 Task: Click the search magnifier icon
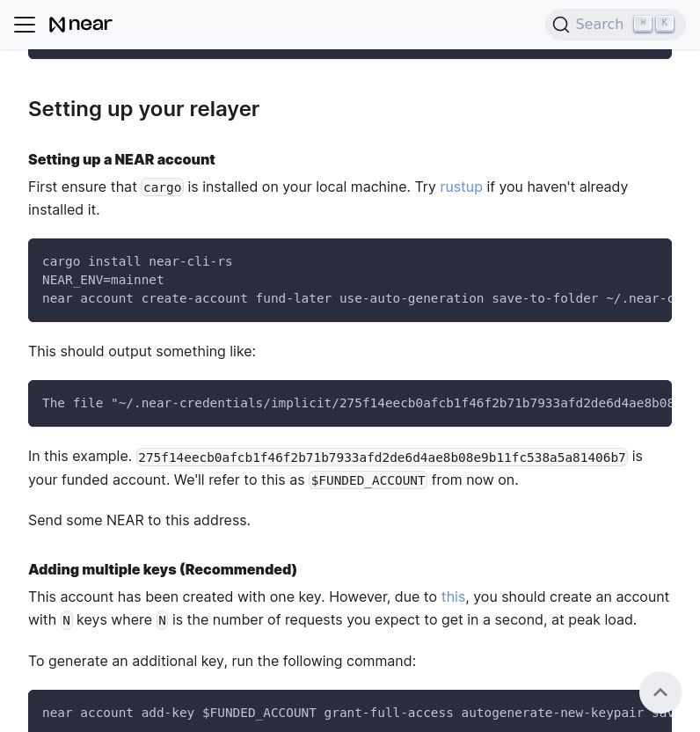point(561,25)
